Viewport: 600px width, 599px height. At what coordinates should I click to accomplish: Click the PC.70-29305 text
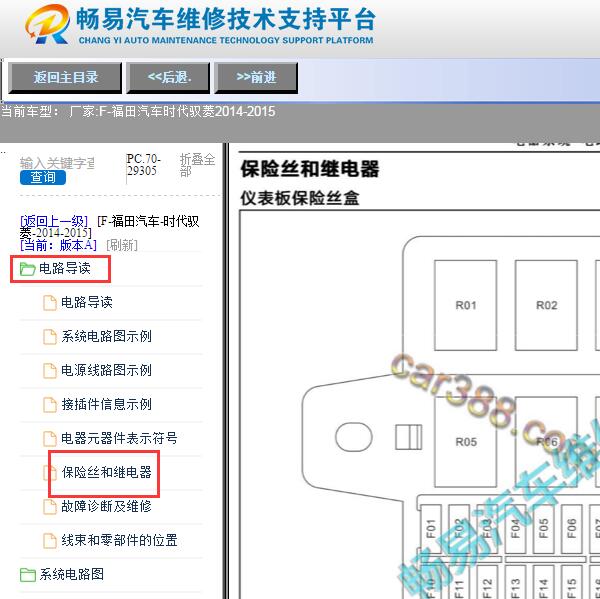143,165
